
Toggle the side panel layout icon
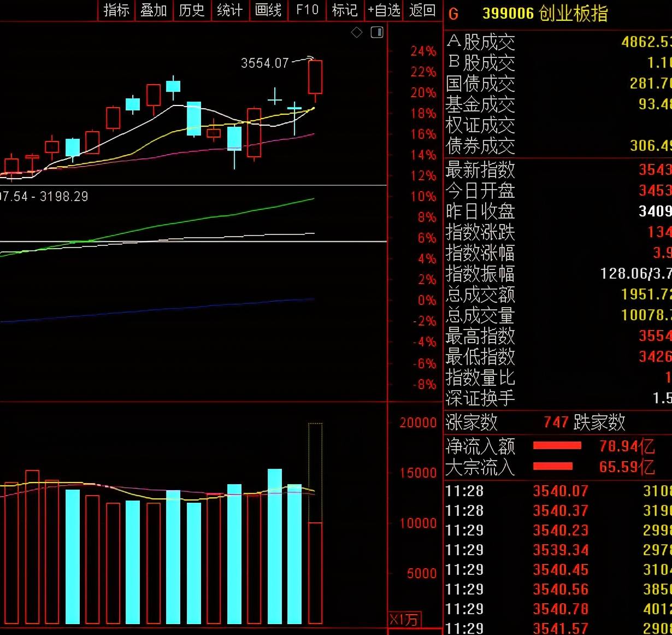[377, 32]
